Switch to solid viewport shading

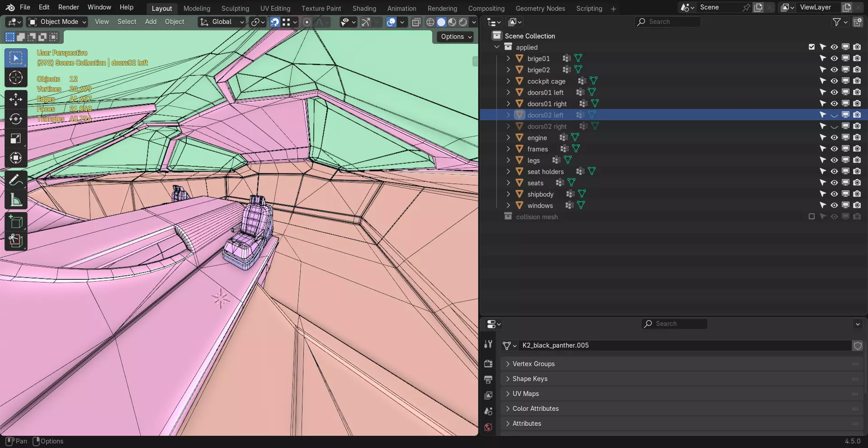click(441, 22)
